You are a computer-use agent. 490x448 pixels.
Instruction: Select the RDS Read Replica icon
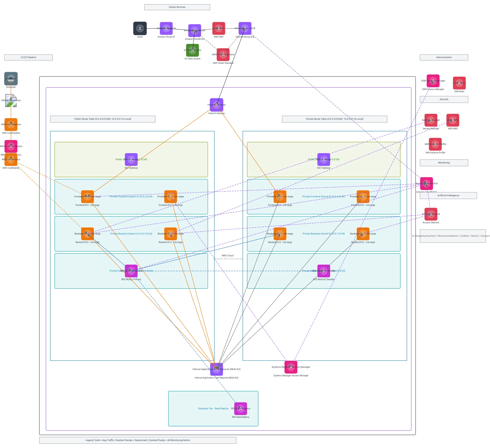pos(240,408)
